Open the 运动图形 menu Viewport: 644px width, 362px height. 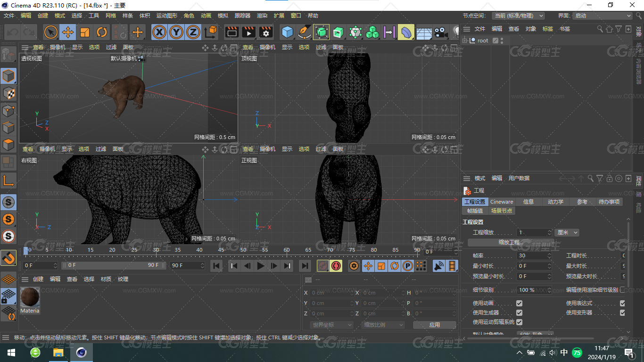(x=167, y=16)
